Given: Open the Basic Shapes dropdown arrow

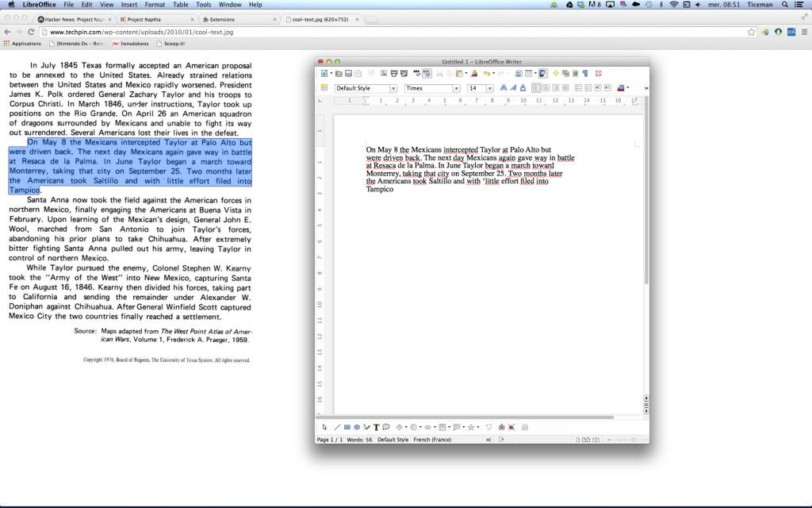Looking at the screenshot, I should tap(405, 426).
